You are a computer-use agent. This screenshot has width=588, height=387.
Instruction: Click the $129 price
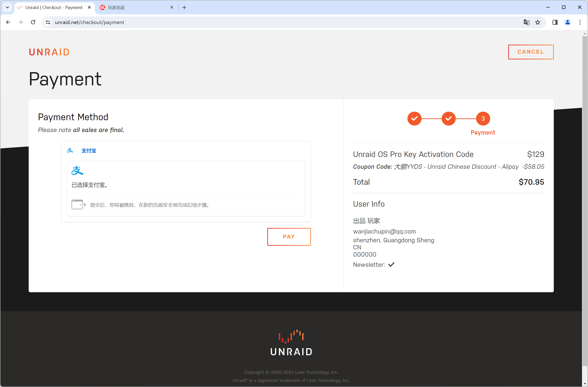[x=536, y=154]
